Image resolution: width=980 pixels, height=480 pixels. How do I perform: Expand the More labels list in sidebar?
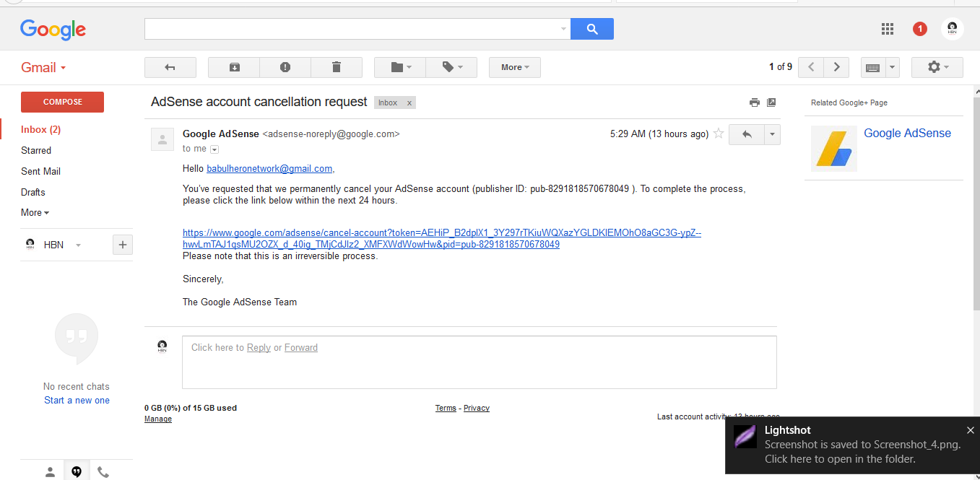[x=35, y=213]
